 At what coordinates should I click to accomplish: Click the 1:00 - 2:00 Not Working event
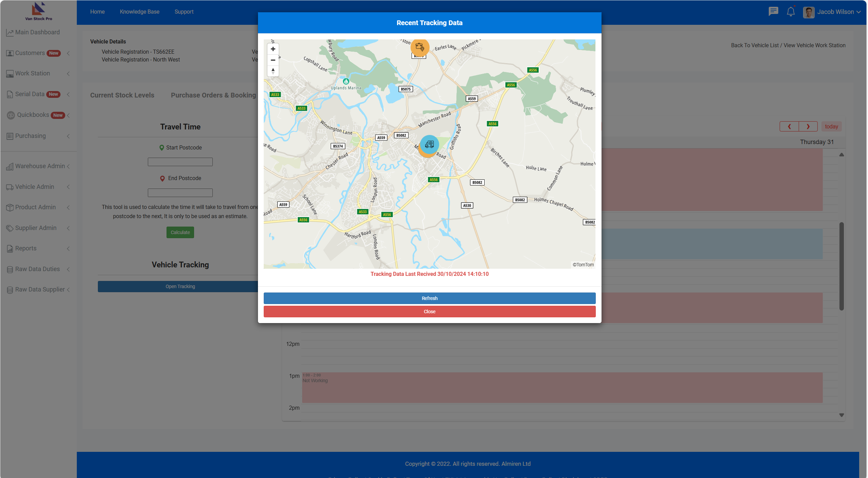(x=562, y=388)
